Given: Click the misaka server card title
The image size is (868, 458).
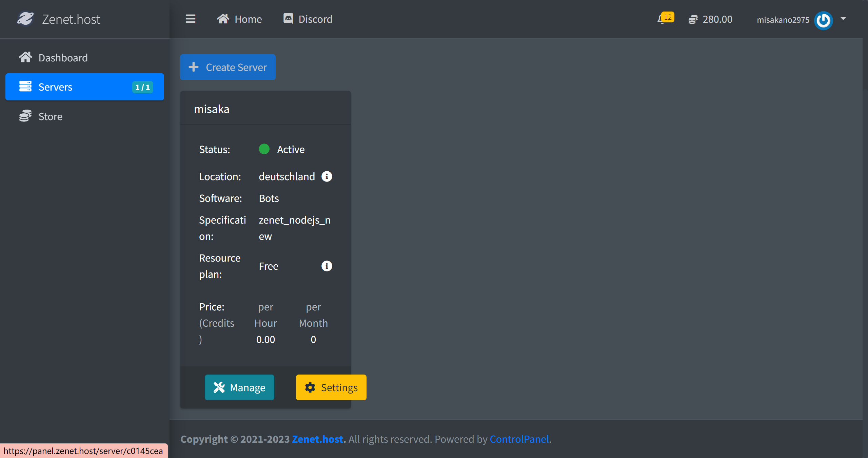Looking at the screenshot, I should (212, 109).
